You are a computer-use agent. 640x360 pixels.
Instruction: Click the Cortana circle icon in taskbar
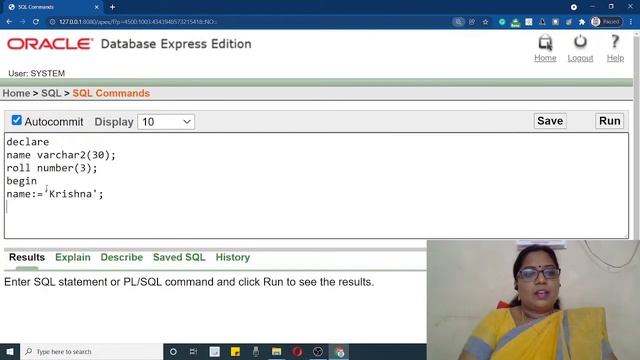[x=173, y=351]
